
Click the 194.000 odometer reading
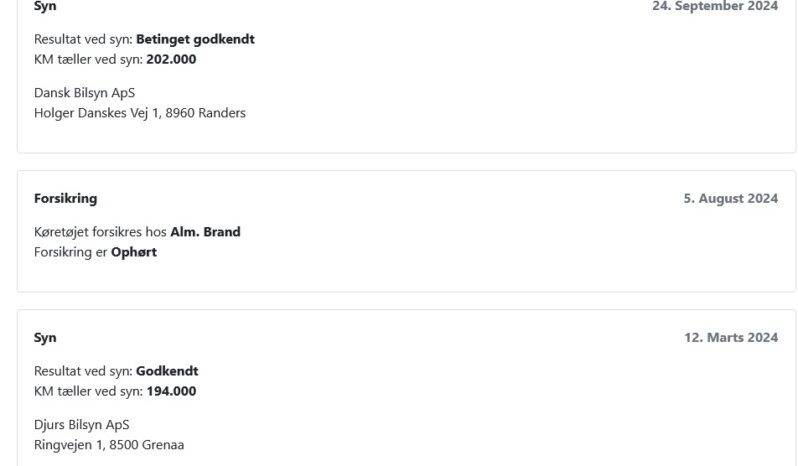coord(171,391)
